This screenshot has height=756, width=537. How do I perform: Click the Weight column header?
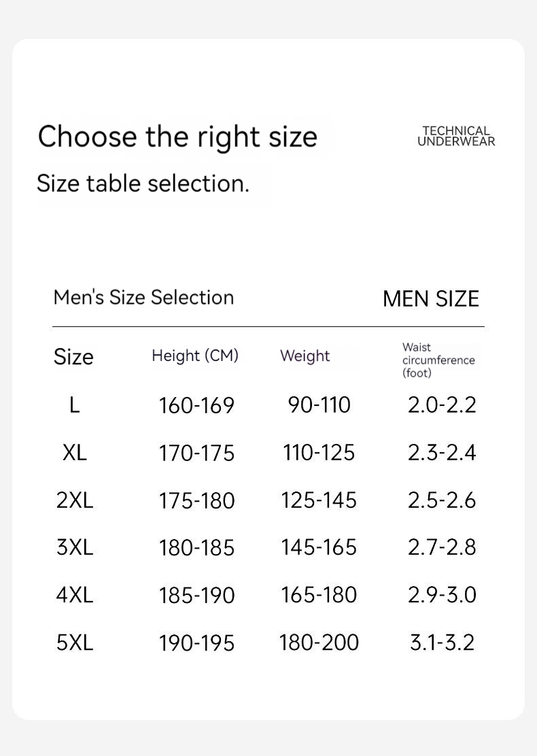305,356
